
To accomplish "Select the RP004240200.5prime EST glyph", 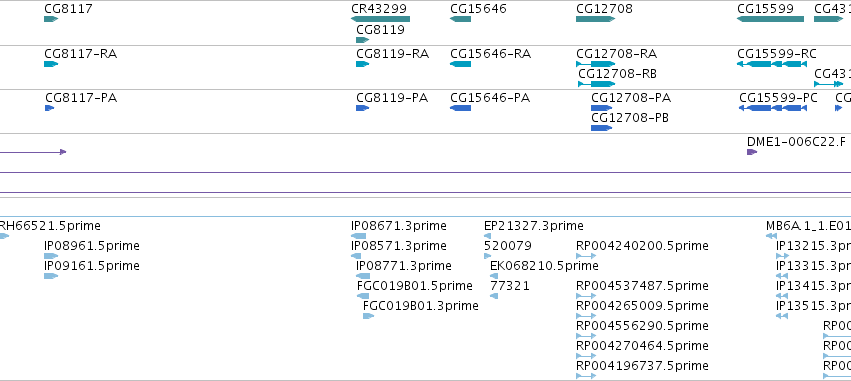I will point(586,256).
